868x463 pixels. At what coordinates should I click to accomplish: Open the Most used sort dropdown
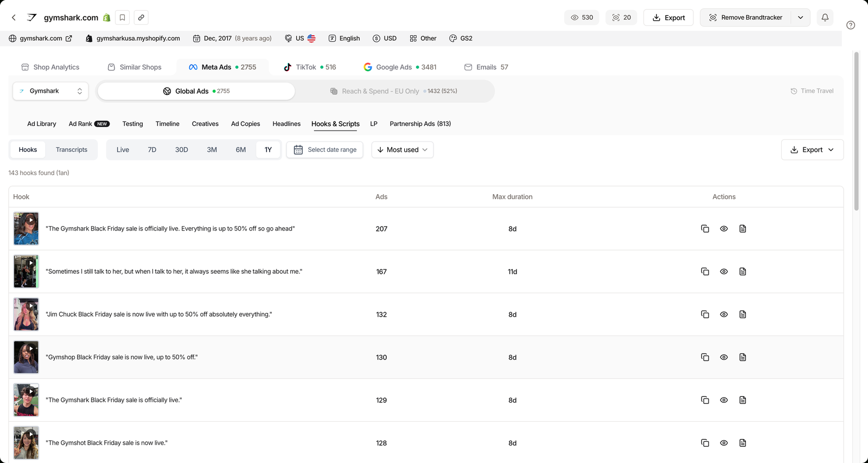pyautogui.click(x=402, y=150)
